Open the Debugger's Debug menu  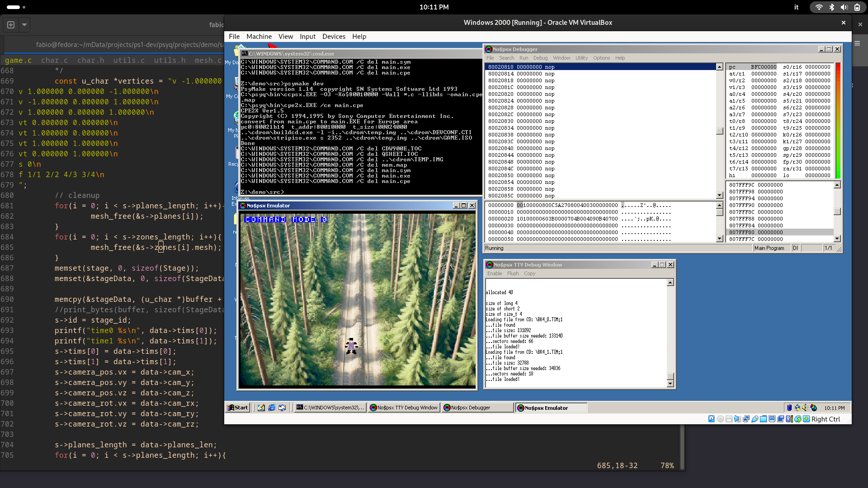[x=541, y=58]
